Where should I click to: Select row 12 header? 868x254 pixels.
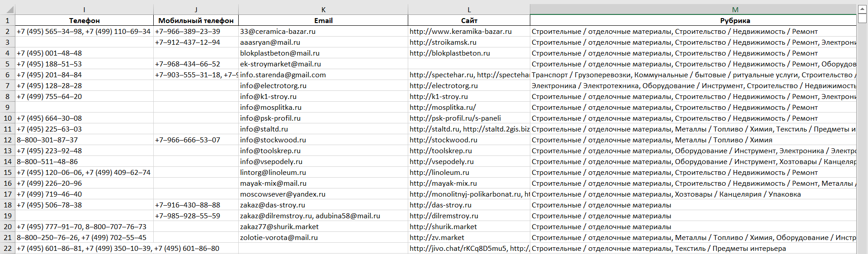tap(8, 140)
